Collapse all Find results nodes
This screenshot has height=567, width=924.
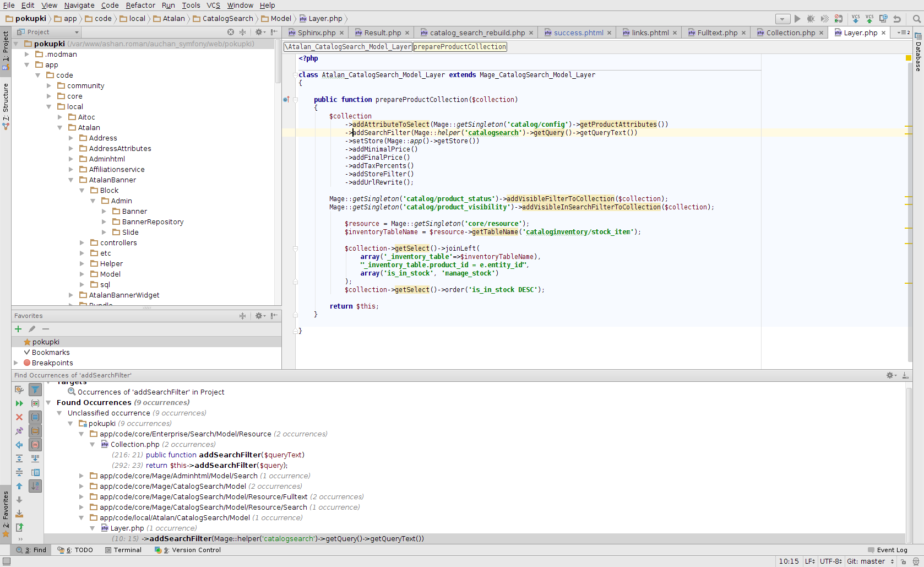19,472
